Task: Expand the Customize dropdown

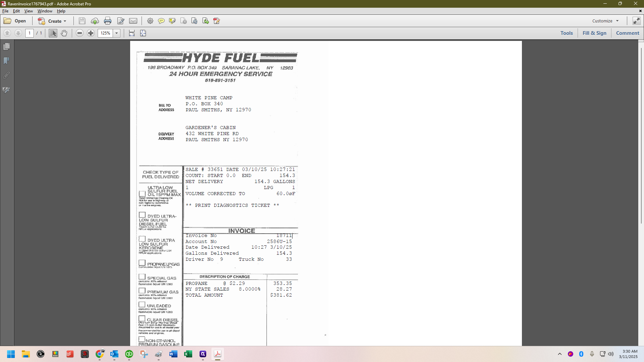Action: tap(605, 21)
